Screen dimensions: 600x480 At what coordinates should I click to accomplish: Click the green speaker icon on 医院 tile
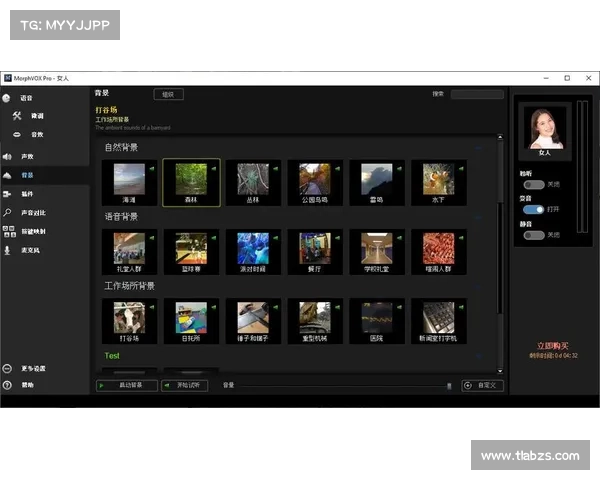[x=399, y=307]
